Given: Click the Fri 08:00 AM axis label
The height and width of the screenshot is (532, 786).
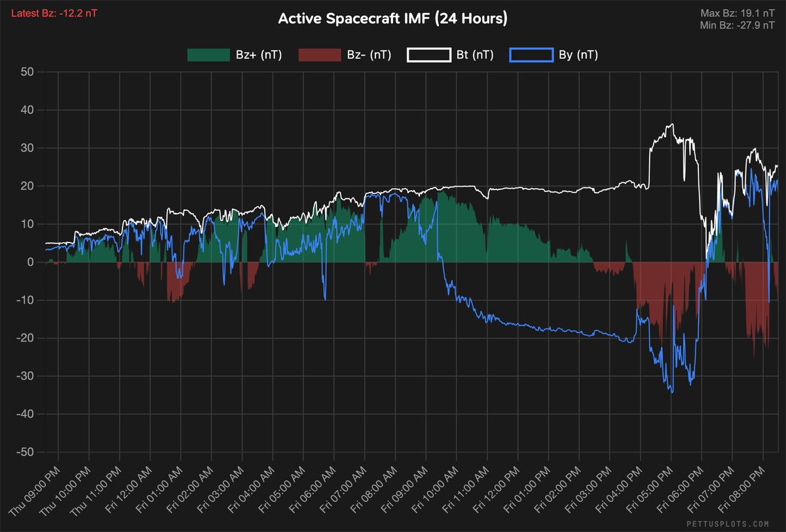Looking at the screenshot, I should pos(375,490).
